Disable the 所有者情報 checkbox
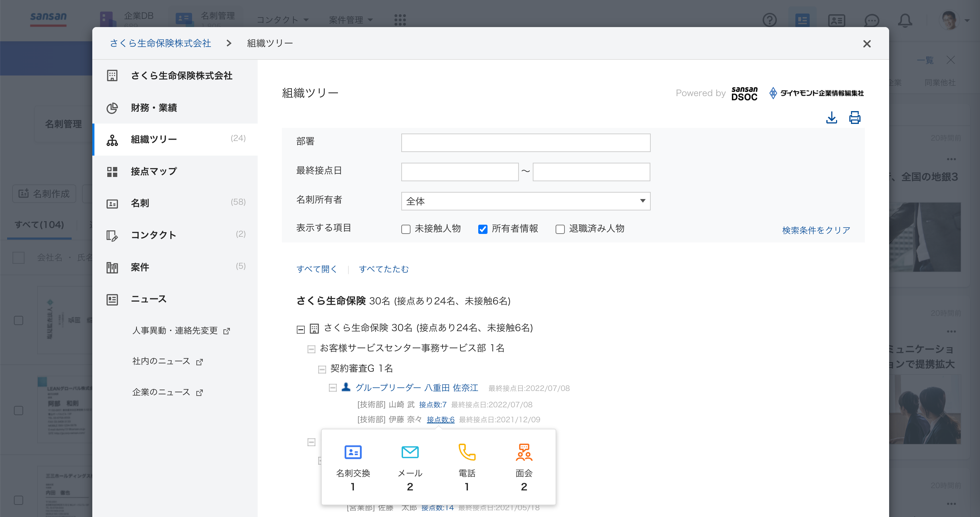Viewport: 980px width, 517px height. [483, 229]
